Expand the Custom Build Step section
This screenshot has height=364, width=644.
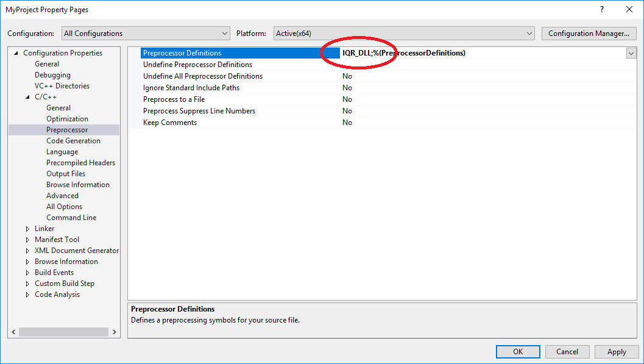click(27, 283)
